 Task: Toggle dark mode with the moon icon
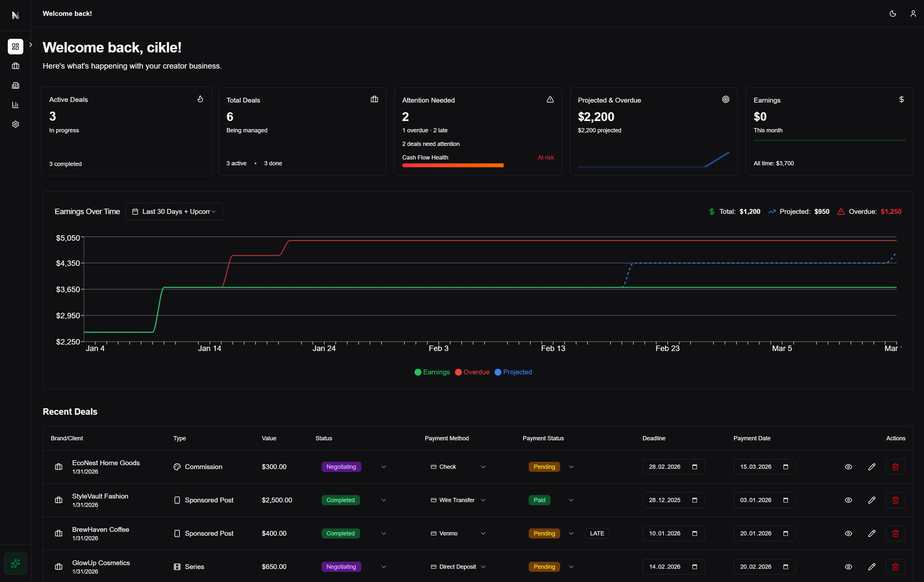pos(893,14)
